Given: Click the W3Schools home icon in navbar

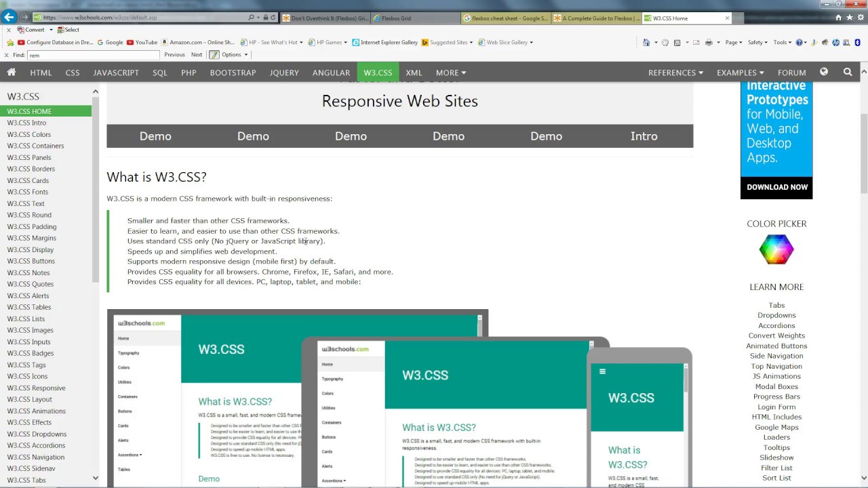Looking at the screenshot, I should point(12,72).
